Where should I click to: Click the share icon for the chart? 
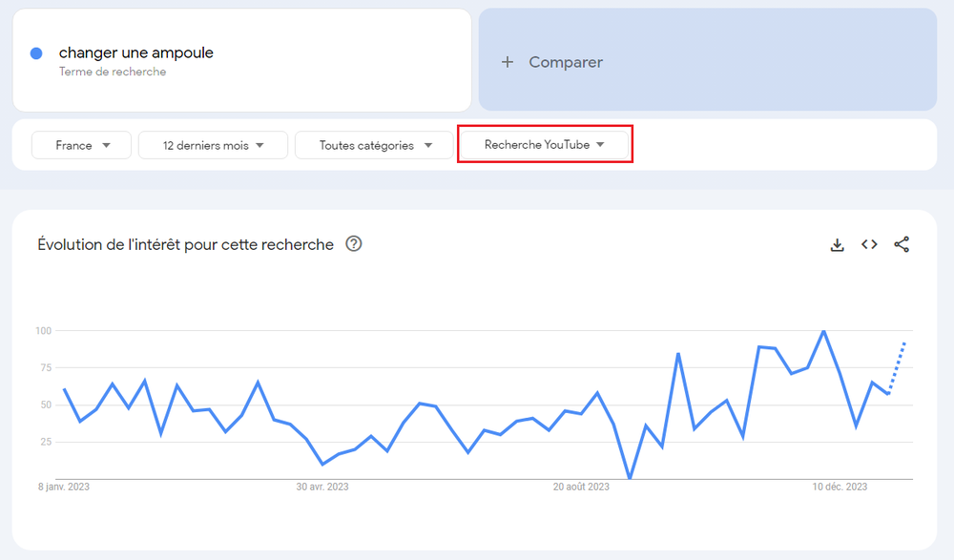(902, 245)
